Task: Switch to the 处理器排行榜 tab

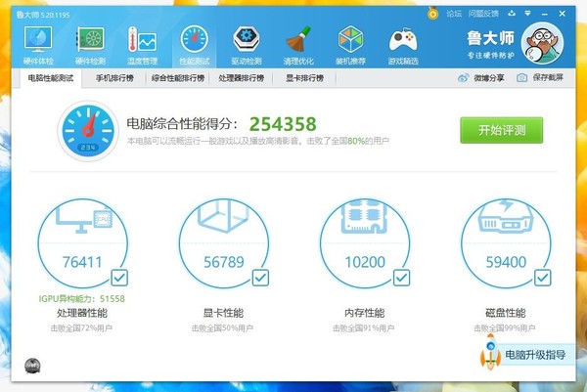Action: click(241, 78)
